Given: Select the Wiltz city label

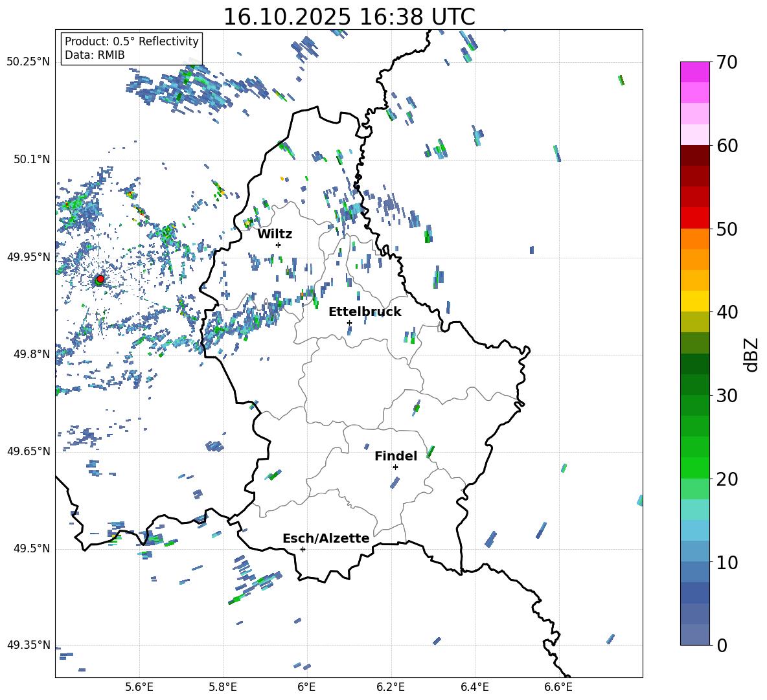Looking at the screenshot, I should click(x=275, y=234).
